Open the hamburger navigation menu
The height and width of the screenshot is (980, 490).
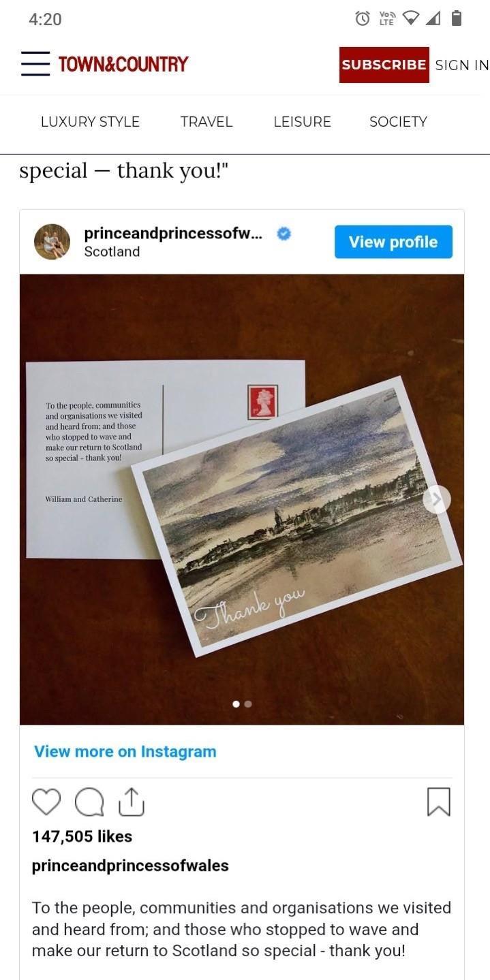[x=35, y=64]
